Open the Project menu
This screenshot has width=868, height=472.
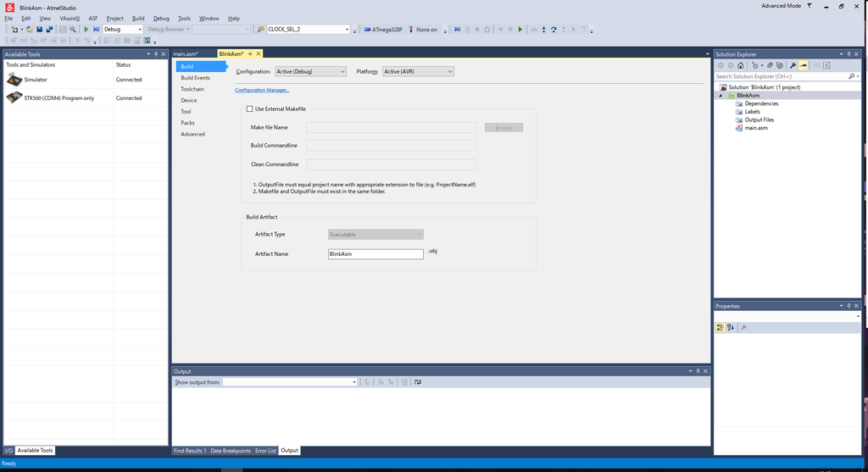tap(115, 19)
